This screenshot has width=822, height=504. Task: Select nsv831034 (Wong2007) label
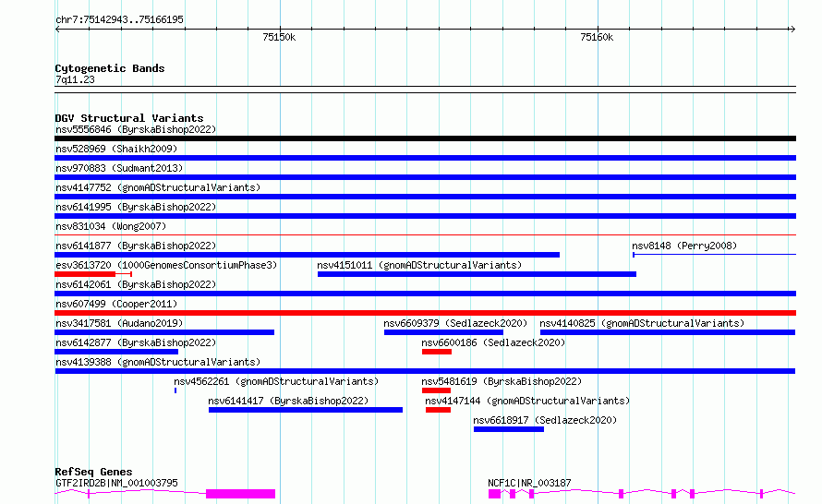pos(111,226)
